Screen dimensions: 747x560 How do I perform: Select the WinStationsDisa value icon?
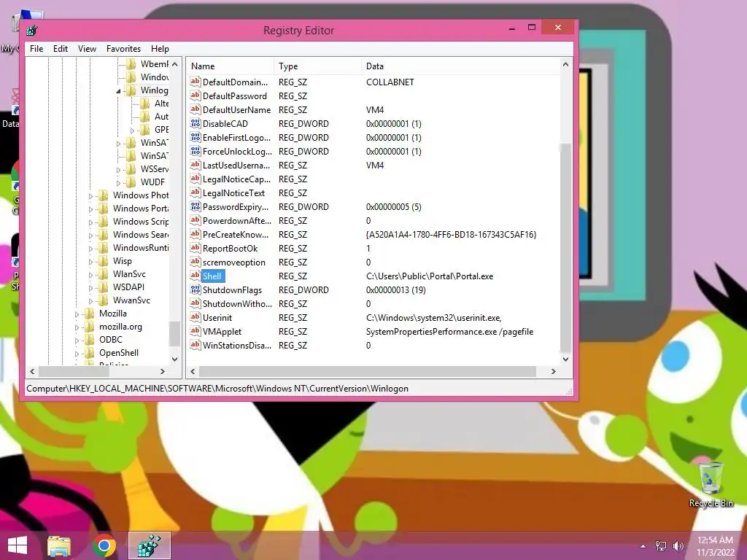pyautogui.click(x=196, y=345)
